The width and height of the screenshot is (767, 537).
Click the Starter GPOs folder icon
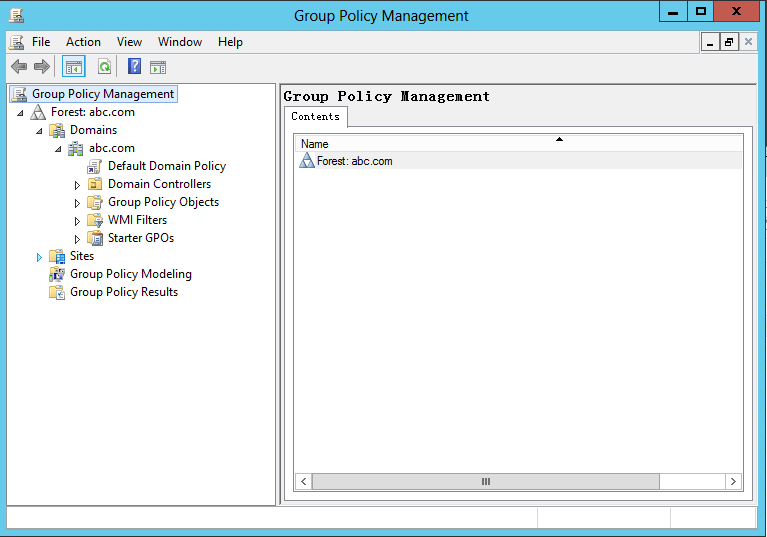(95, 238)
